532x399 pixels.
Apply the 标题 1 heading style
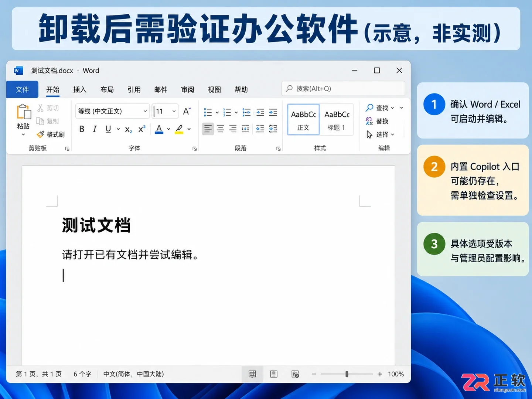pyautogui.click(x=337, y=120)
